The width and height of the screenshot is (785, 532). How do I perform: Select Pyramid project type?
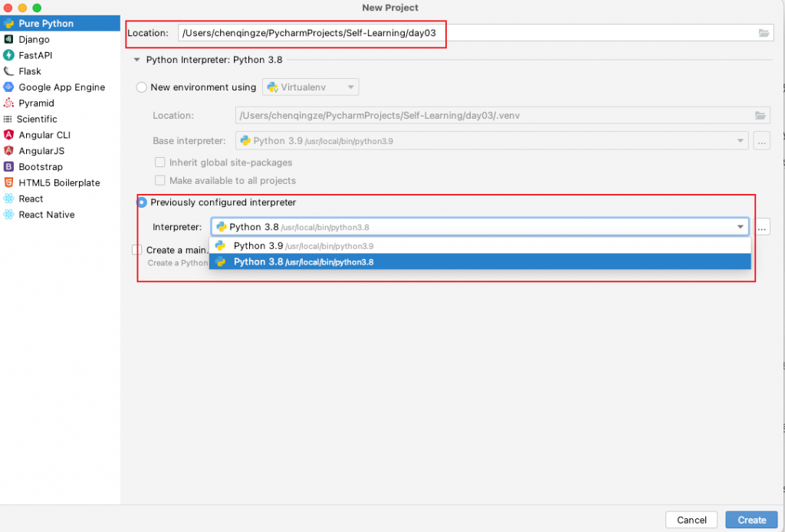coord(60,103)
